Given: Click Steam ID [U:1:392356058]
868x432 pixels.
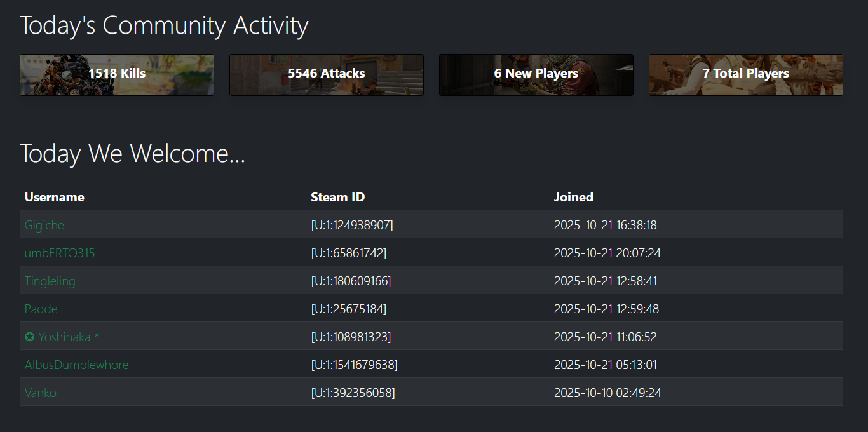Looking at the screenshot, I should tap(353, 393).
